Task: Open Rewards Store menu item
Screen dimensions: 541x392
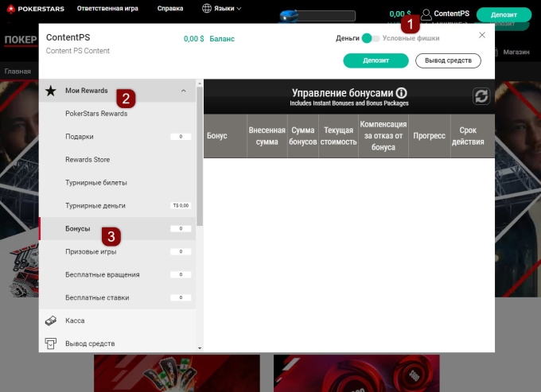Action: pos(117,160)
